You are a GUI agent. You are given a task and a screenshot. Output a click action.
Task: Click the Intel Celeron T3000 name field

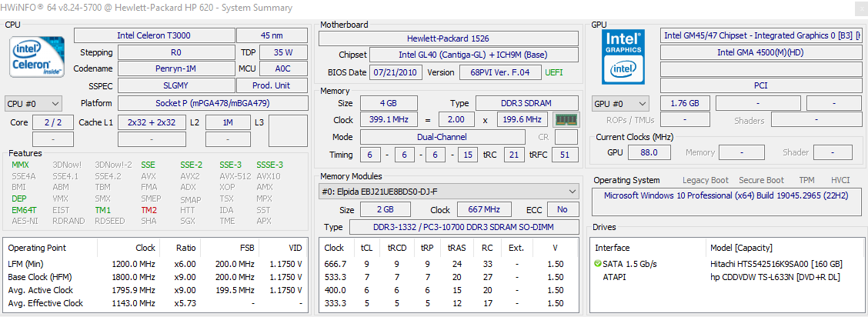(x=153, y=35)
